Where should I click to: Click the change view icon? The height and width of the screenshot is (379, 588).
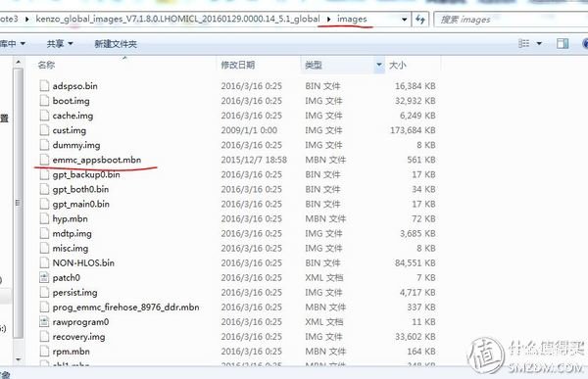click(x=524, y=43)
